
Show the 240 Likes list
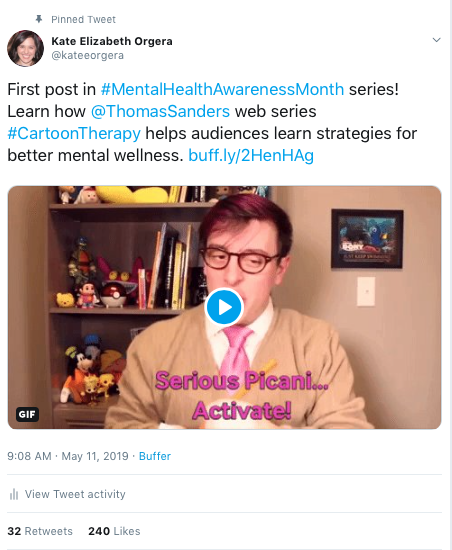pyautogui.click(x=114, y=531)
